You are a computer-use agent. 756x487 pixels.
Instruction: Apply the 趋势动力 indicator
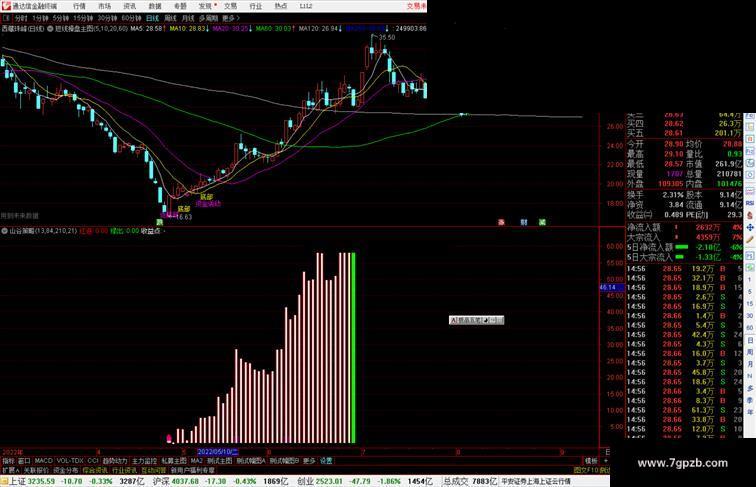coord(115,461)
